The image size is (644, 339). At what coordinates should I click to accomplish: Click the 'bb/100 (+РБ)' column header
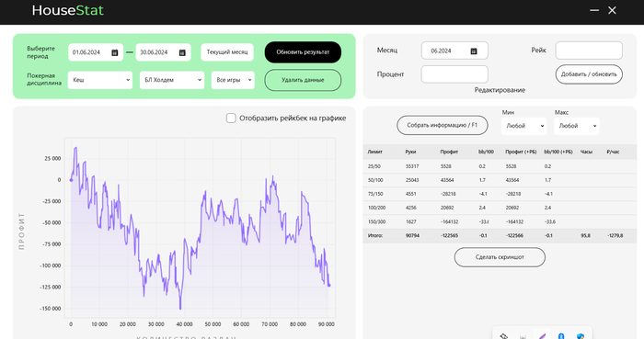tap(558, 152)
